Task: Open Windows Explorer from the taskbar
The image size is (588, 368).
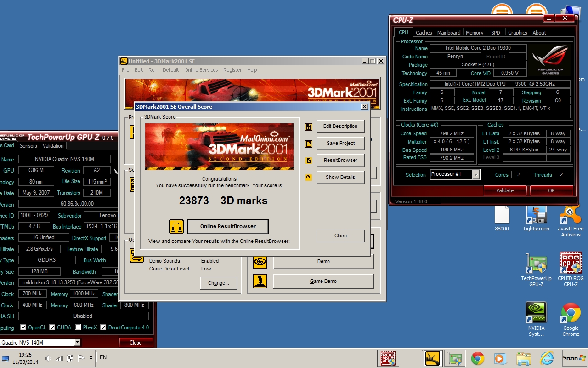Action: [x=523, y=358]
